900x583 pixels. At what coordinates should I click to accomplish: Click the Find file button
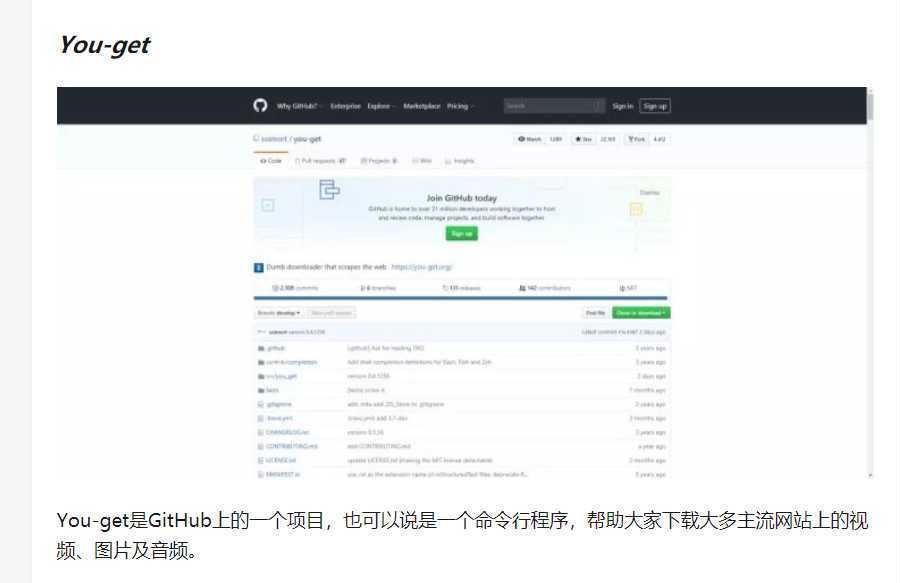pos(595,313)
